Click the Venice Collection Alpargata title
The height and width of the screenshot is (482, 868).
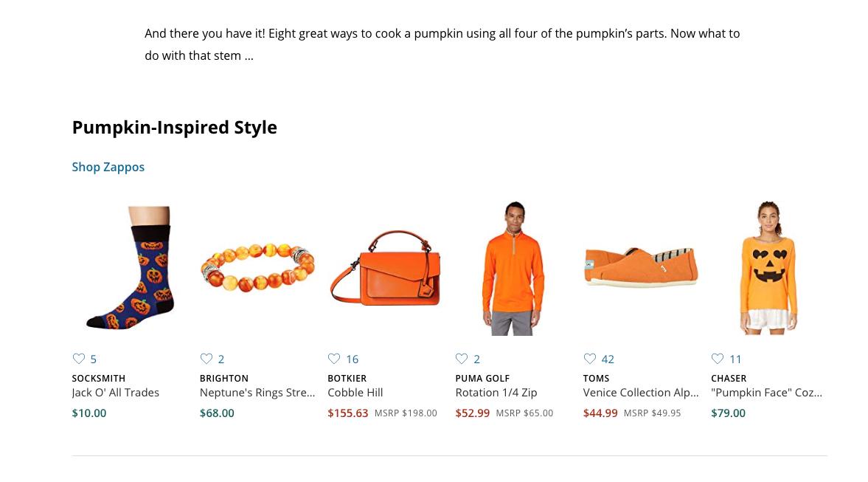tap(641, 393)
